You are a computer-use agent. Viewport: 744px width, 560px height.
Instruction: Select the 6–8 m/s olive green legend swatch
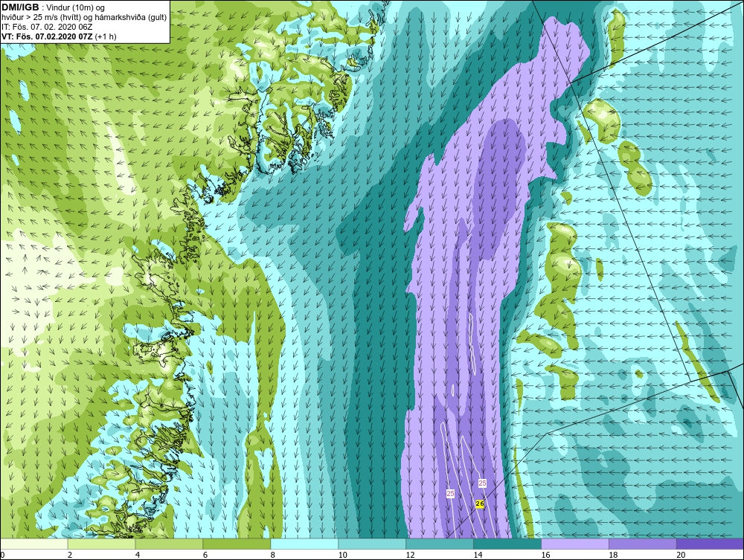(237, 544)
